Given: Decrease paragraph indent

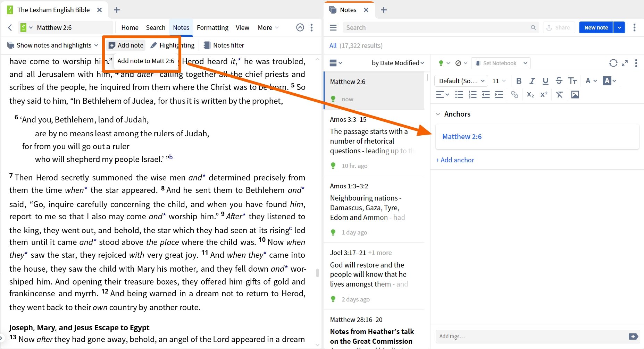Looking at the screenshot, I should [x=486, y=94].
